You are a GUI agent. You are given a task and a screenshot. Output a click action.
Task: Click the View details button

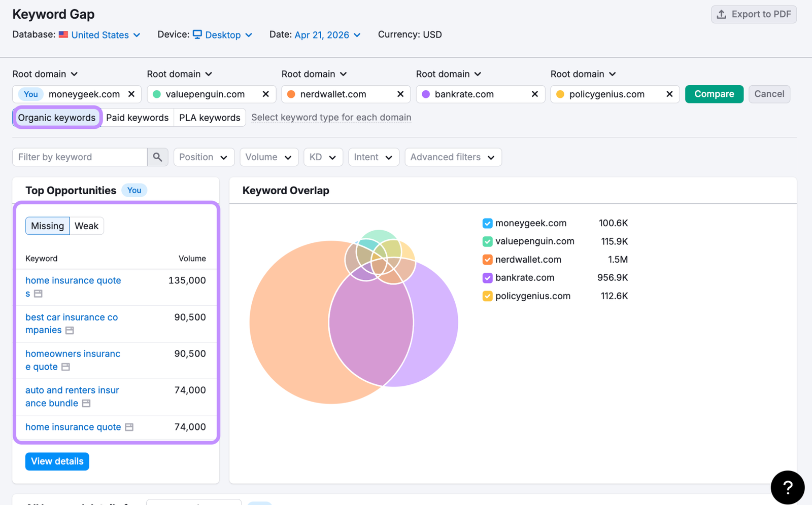pyautogui.click(x=57, y=461)
